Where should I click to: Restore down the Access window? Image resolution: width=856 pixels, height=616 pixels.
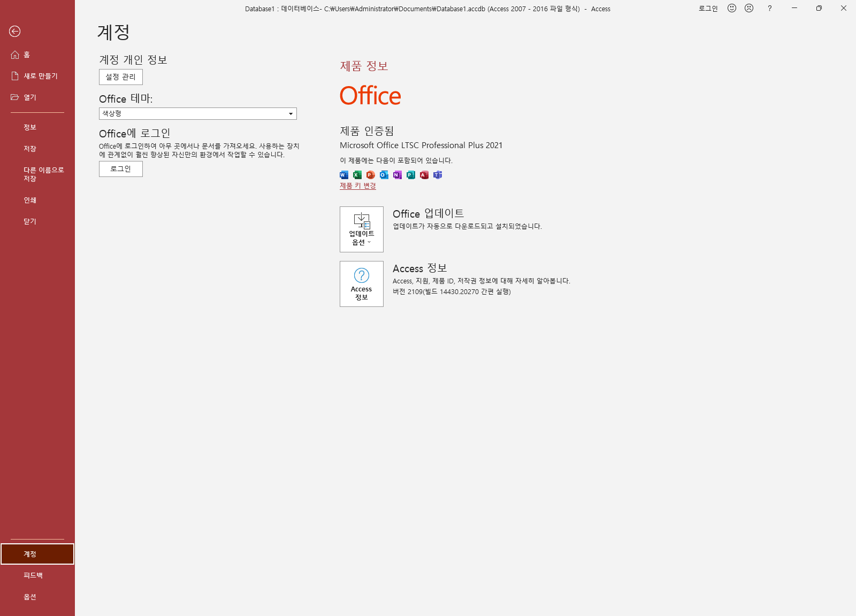(819, 8)
